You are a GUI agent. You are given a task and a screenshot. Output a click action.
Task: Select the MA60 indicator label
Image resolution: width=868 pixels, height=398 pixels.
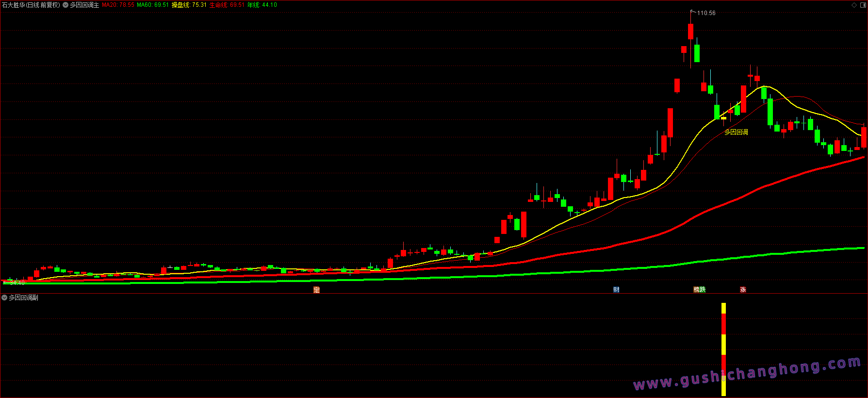pyautogui.click(x=153, y=5)
